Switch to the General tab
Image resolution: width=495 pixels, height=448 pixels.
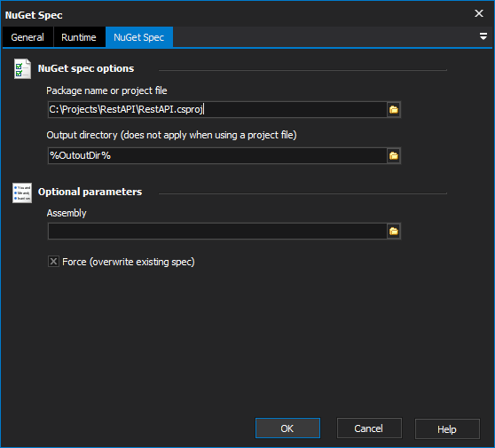point(27,37)
